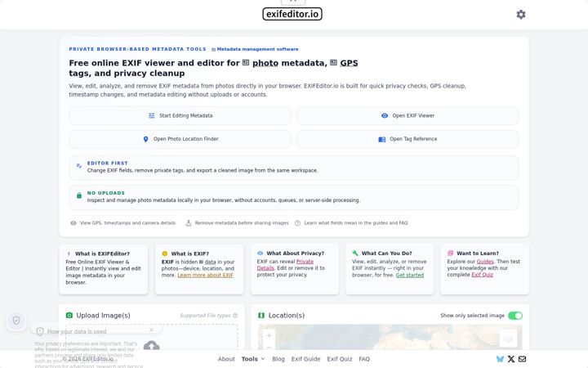The width and height of the screenshot is (588, 368).
Task: Open the map layers control
Action: click(508, 339)
